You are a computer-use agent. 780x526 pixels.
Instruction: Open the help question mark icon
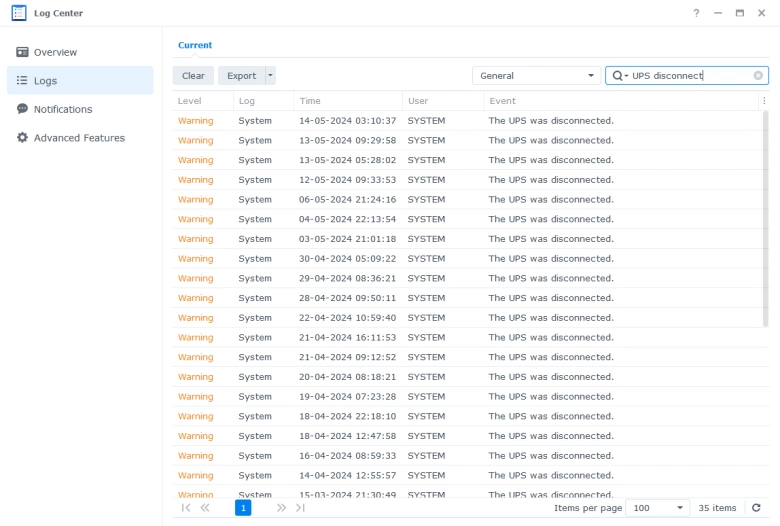(x=696, y=13)
